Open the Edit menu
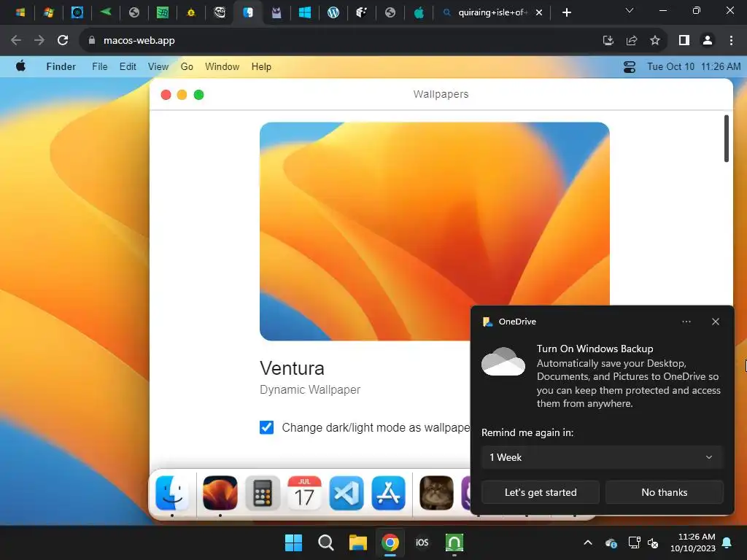 click(128, 66)
